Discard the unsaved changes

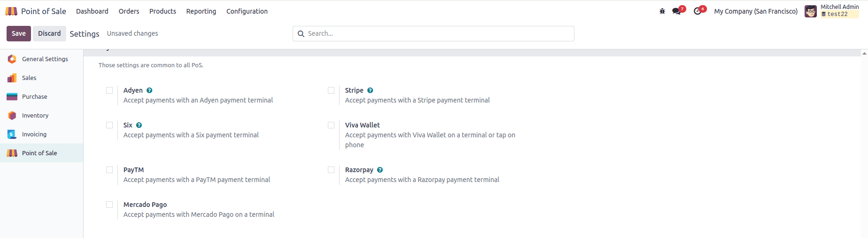click(x=49, y=33)
